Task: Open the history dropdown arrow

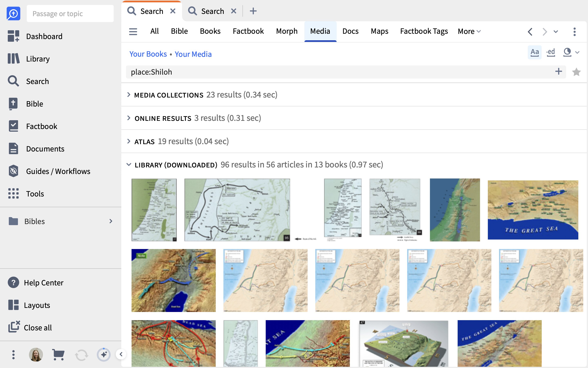Action: coord(556,32)
